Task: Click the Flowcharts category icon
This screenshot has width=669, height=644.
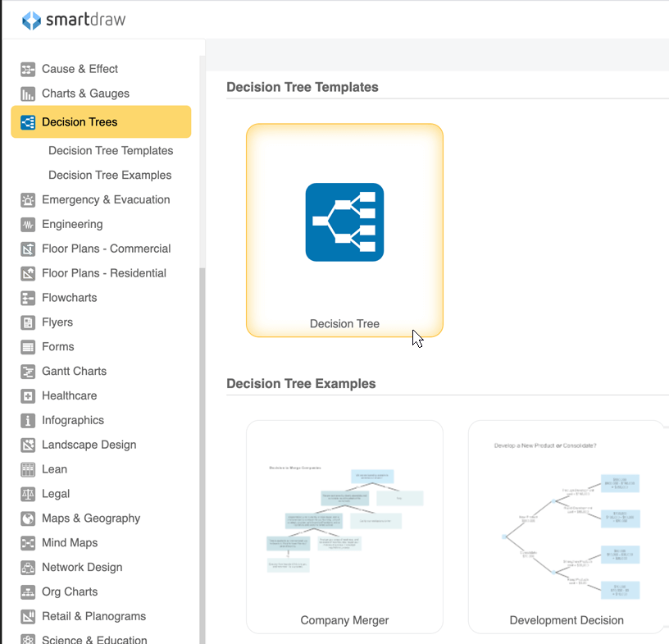Action: click(28, 298)
